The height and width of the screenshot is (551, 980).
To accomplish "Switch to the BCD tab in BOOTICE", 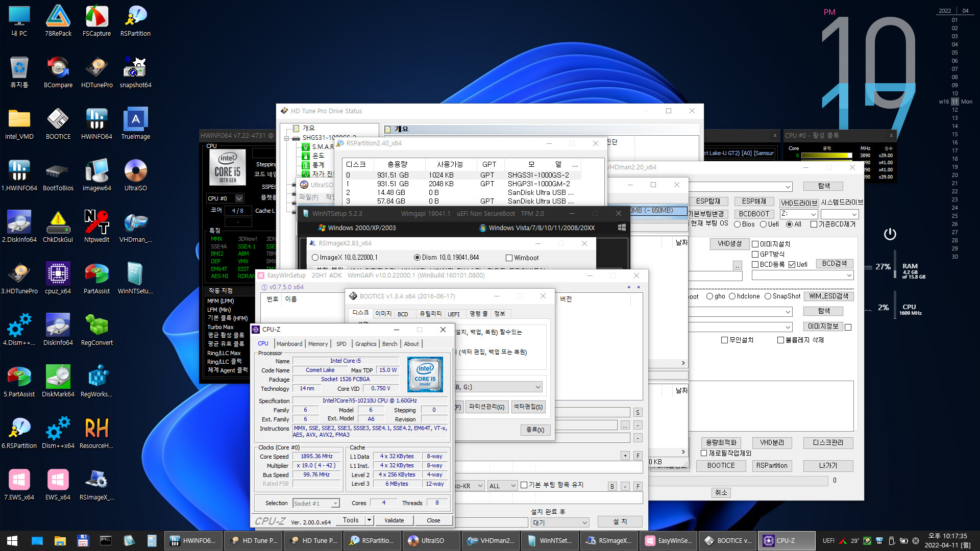I will (403, 314).
